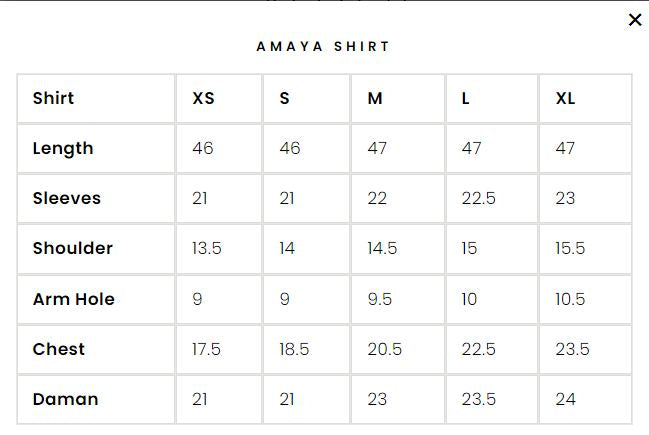The width and height of the screenshot is (649, 435).
Task: Close the Amaya Shirt size chart
Action: (x=634, y=20)
